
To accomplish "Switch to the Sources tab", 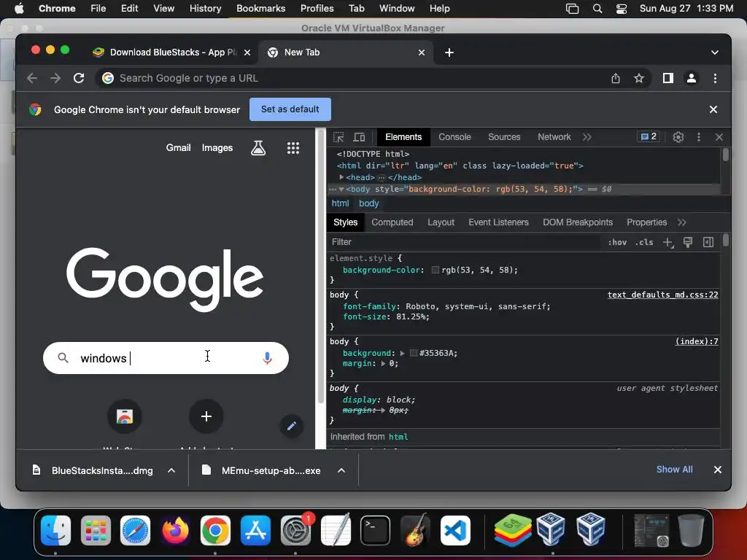I will (504, 137).
